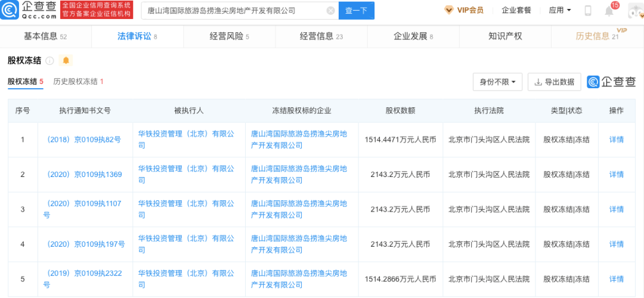This screenshot has height=298, width=644.
Task: Open 唐山湾国际旅游岛 company link in row 2
Action: 299,175
